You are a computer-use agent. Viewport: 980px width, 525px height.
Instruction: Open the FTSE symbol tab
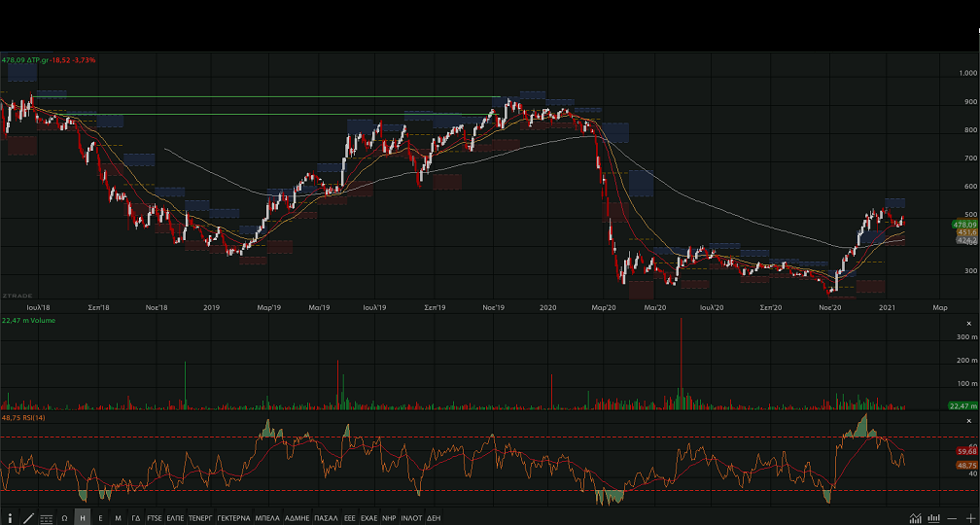pyautogui.click(x=155, y=518)
